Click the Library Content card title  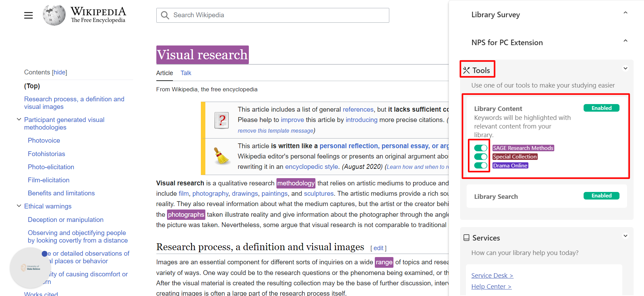coord(498,109)
